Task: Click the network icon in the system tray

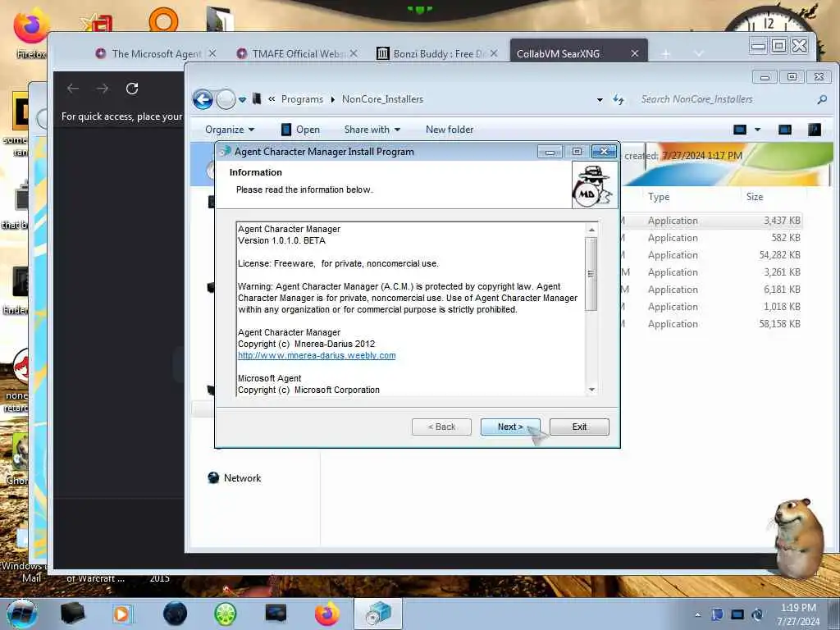Action: coord(737,614)
